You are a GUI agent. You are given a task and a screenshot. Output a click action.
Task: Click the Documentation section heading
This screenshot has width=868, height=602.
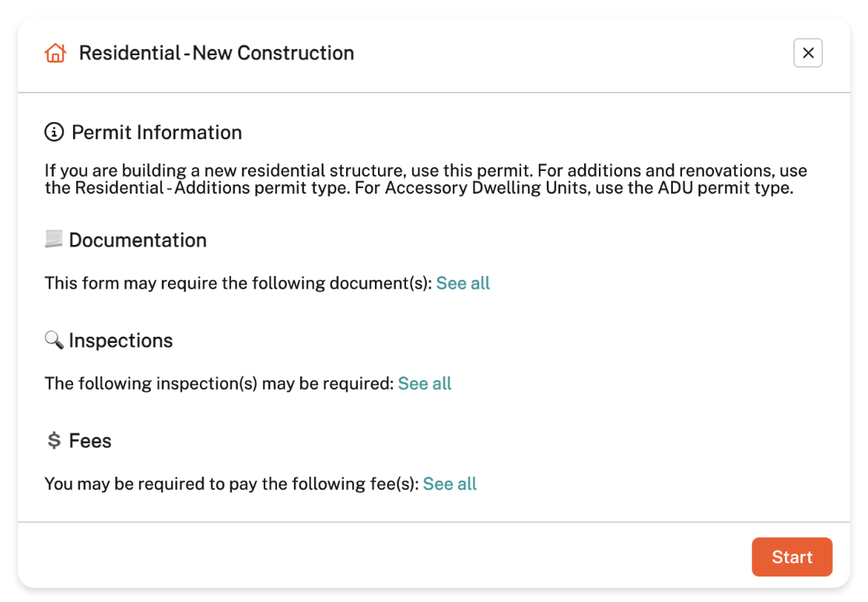pyautogui.click(x=138, y=240)
